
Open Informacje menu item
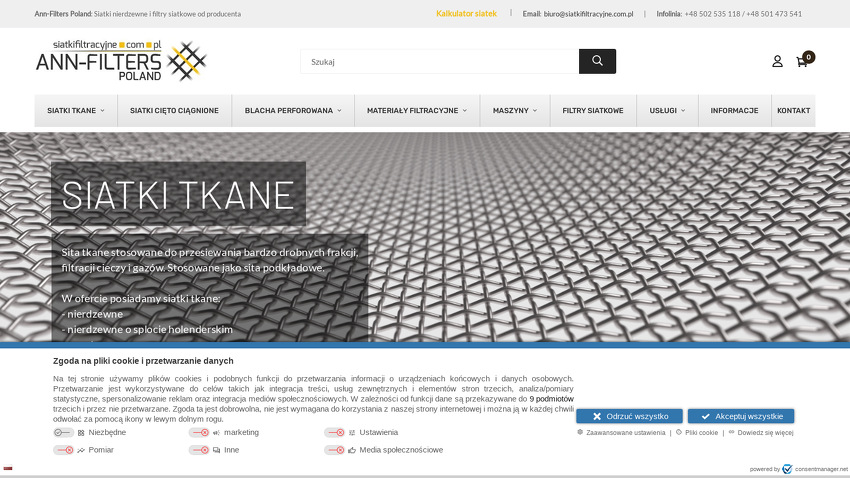pos(735,111)
